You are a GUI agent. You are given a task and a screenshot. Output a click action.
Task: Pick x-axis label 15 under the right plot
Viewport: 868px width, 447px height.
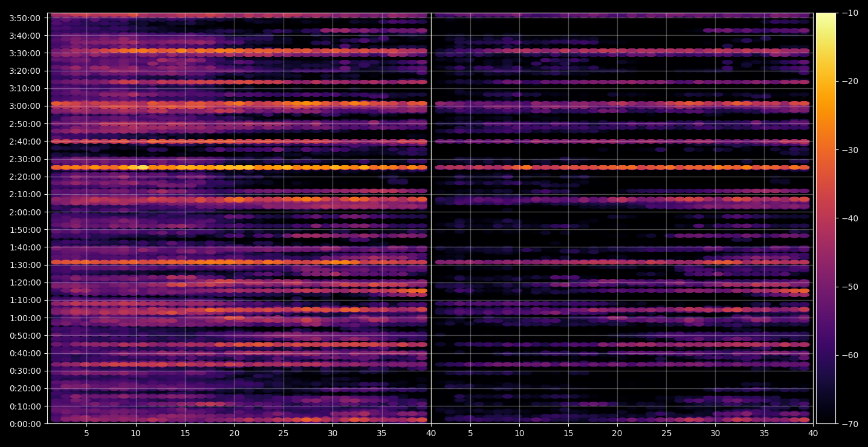(568, 433)
